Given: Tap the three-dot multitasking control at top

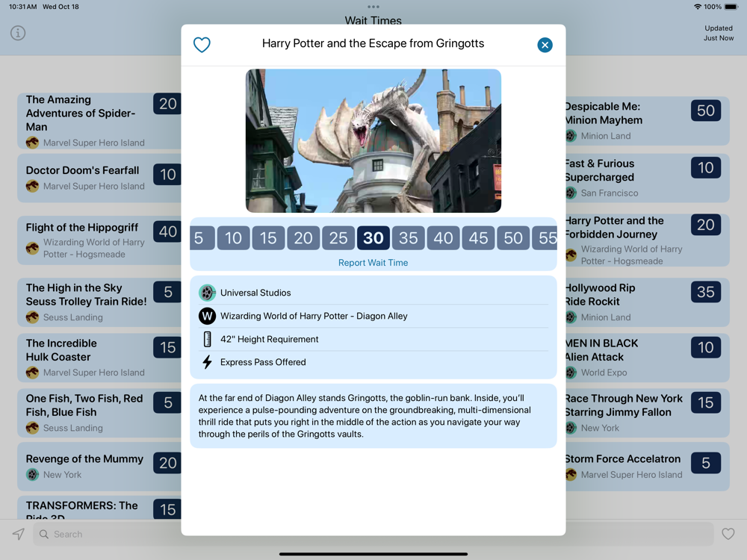Looking at the screenshot, I should [x=373, y=7].
